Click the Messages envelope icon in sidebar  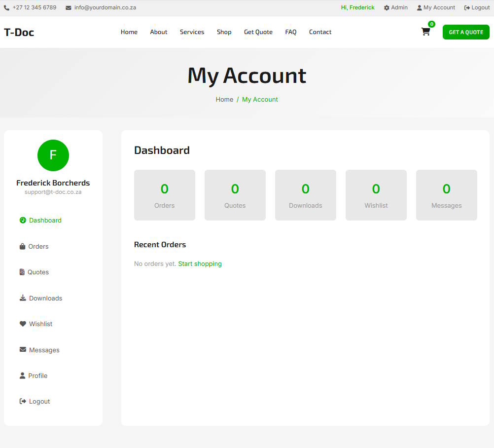23,350
